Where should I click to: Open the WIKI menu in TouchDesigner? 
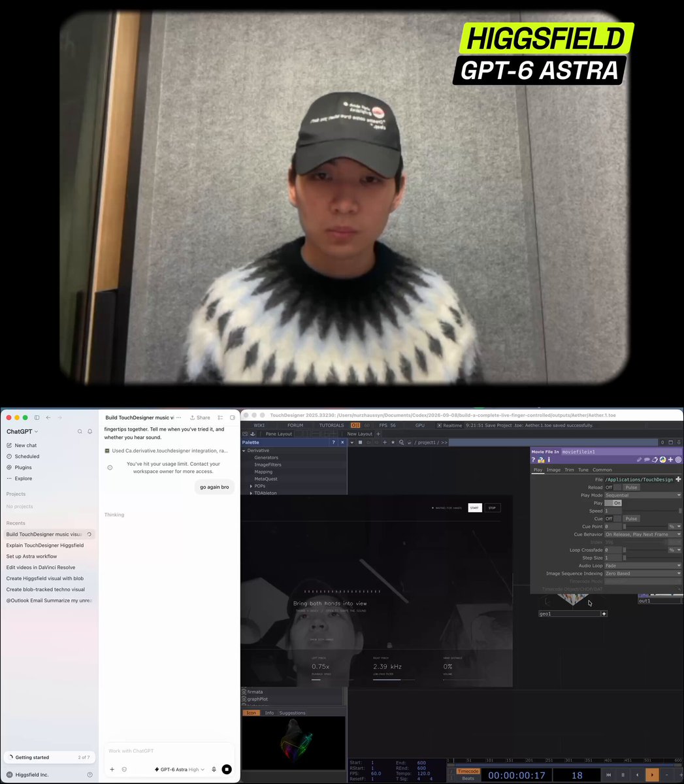tap(259, 425)
